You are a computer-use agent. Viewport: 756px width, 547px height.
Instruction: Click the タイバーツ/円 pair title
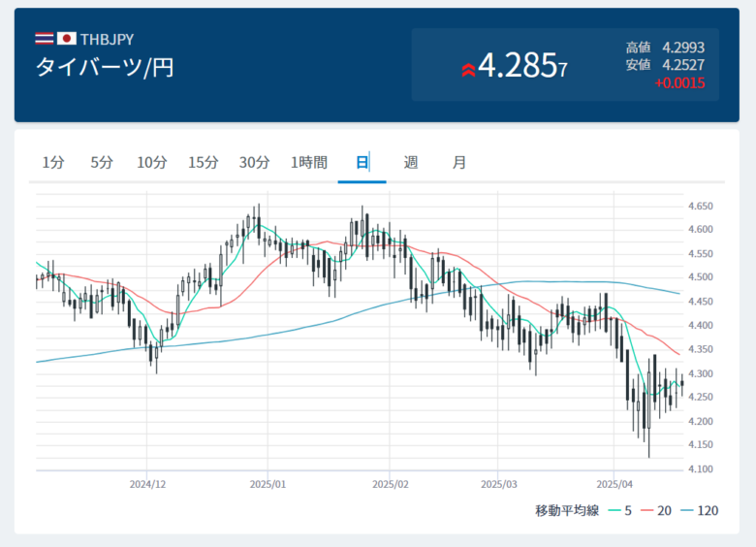pos(105,68)
